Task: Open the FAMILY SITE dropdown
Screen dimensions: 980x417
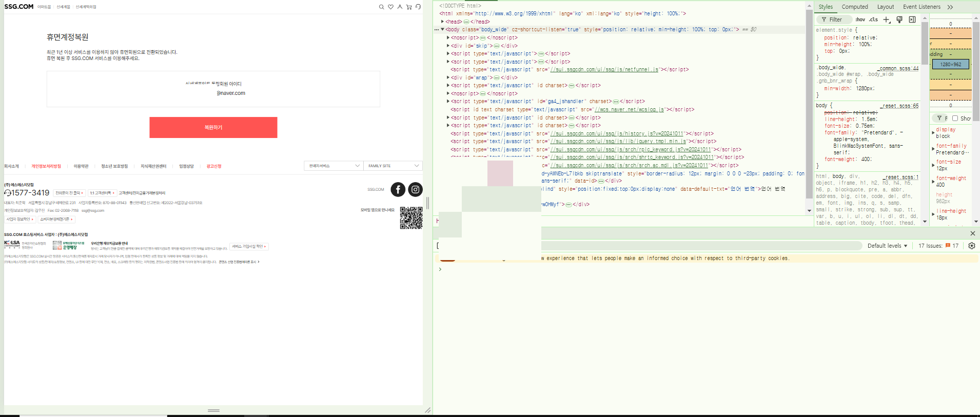Action: [393, 166]
